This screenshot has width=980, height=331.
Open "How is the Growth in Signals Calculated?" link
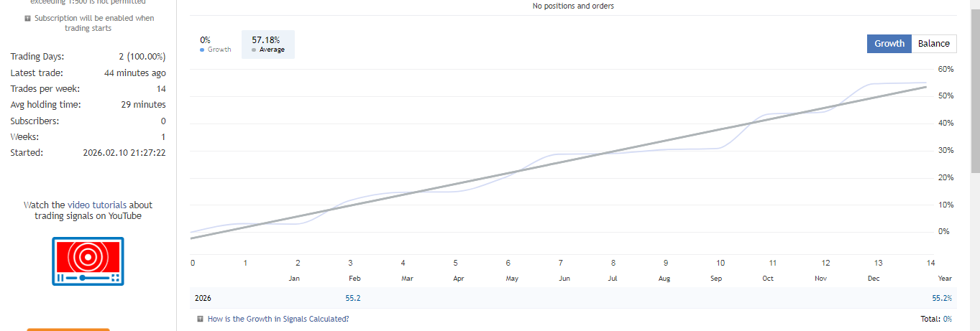click(278, 319)
